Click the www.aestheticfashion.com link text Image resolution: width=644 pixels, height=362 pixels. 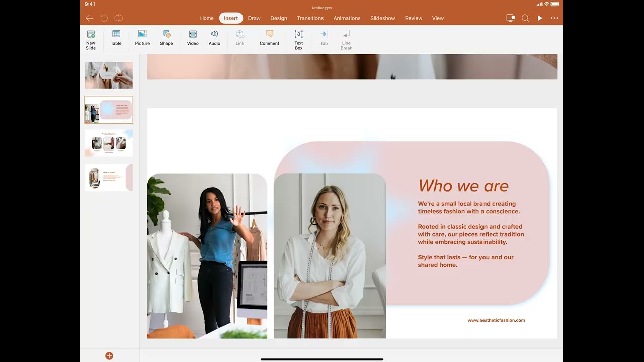point(496,320)
